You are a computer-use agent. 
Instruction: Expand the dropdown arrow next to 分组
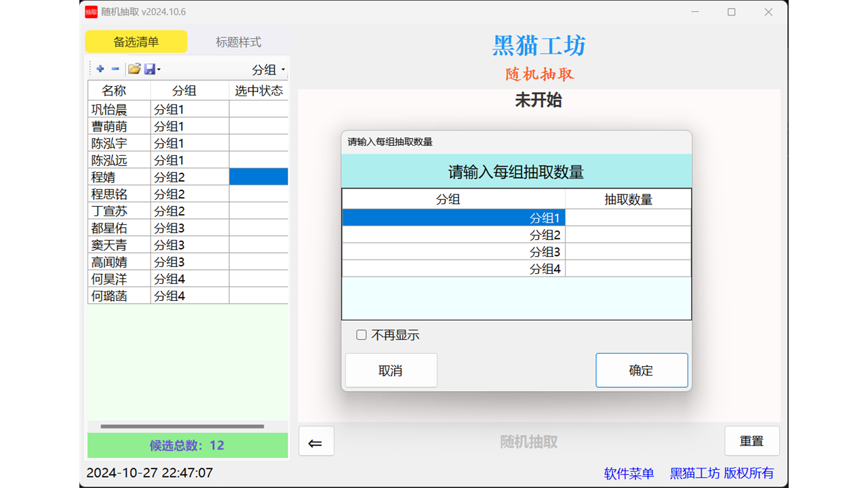point(283,69)
